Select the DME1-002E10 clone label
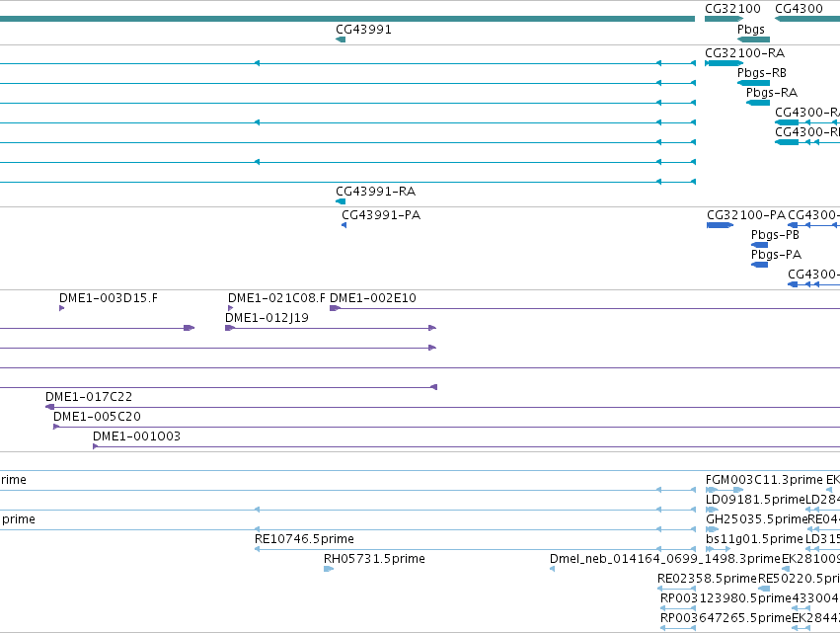Screen dimensions: 840x633 [373, 298]
